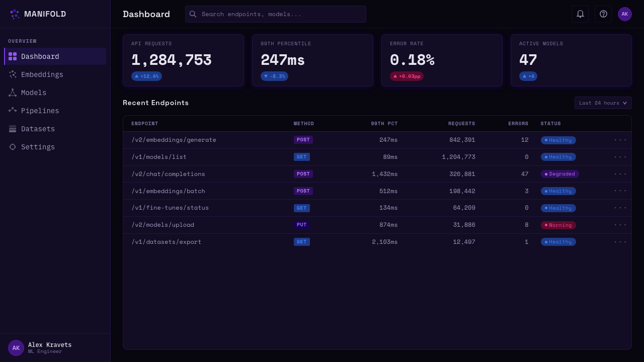Select the /v1/fine-tunes/status endpoint path
This screenshot has width=644, height=362.
click(170, 208)
